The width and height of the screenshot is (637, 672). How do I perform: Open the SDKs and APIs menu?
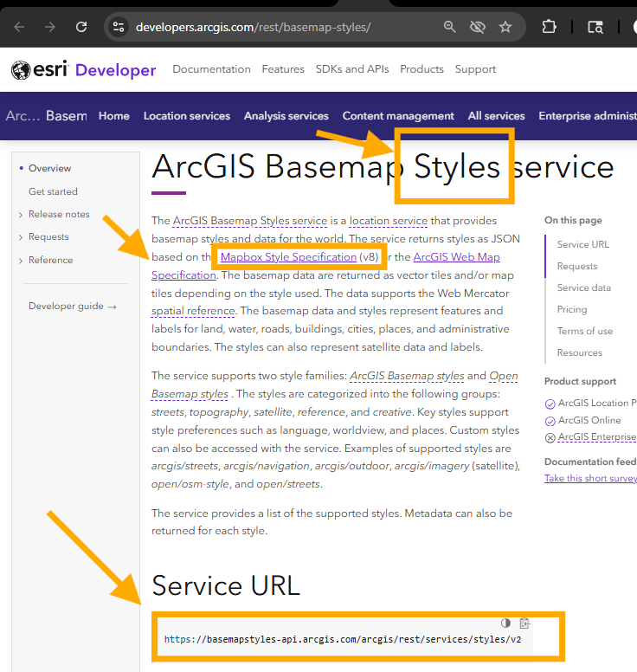352,69
